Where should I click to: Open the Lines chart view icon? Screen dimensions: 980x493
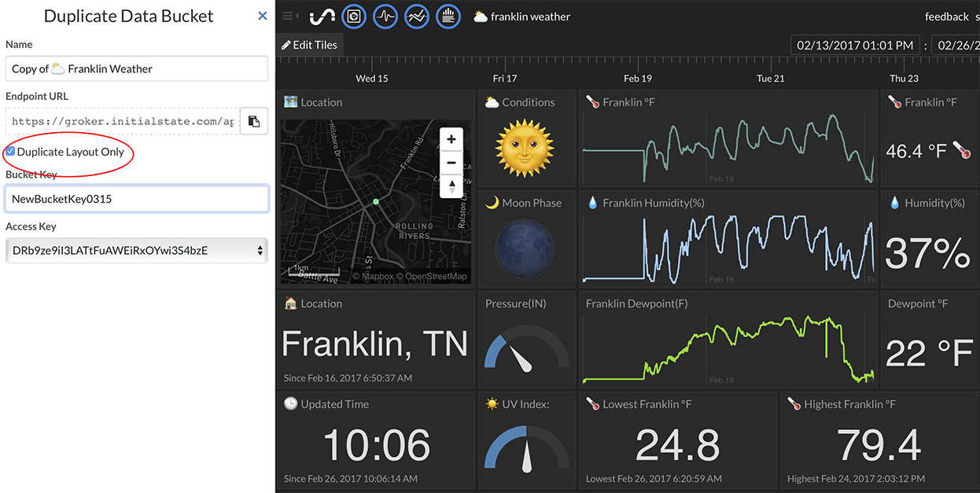(x=417, y=17)
